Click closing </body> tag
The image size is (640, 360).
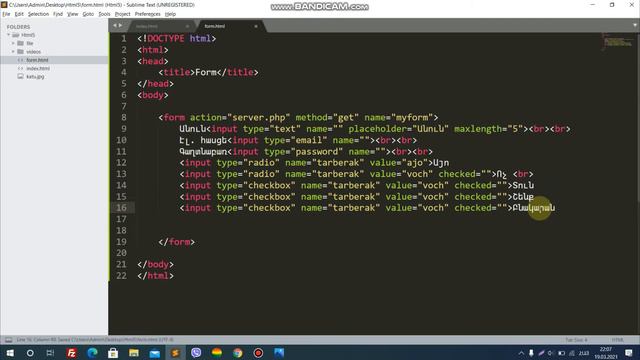click(x=155, y=264)
